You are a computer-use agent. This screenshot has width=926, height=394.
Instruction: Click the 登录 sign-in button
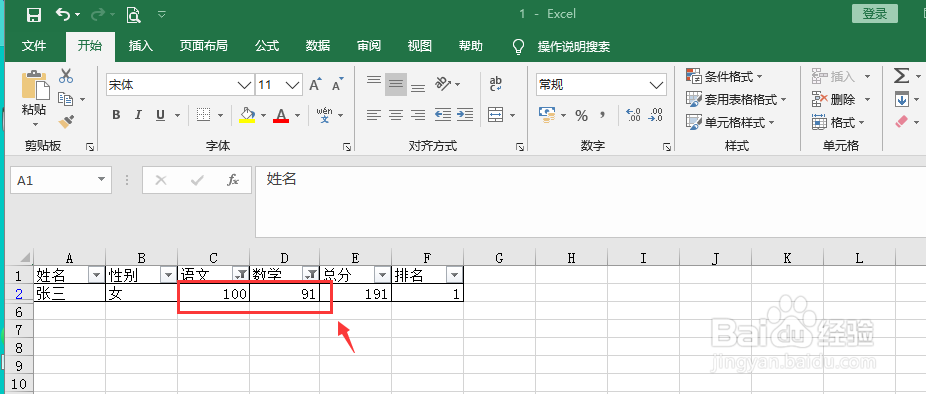(x=875, y=14)
